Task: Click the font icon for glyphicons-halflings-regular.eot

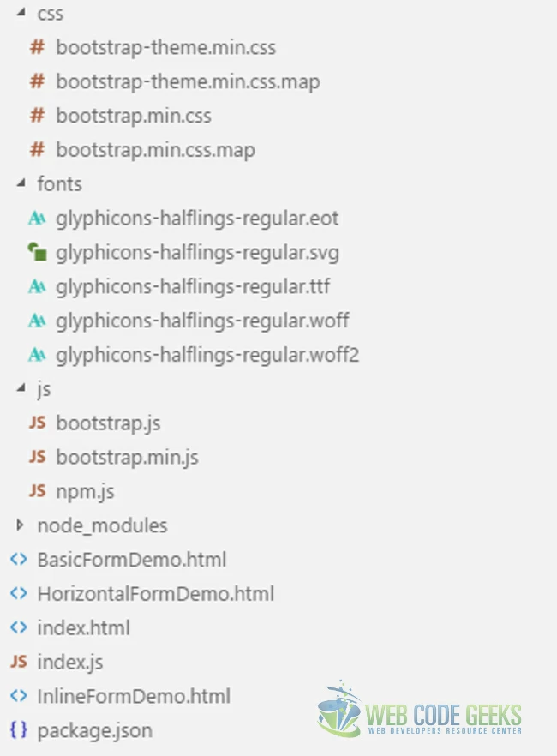Action: [36, 219]
